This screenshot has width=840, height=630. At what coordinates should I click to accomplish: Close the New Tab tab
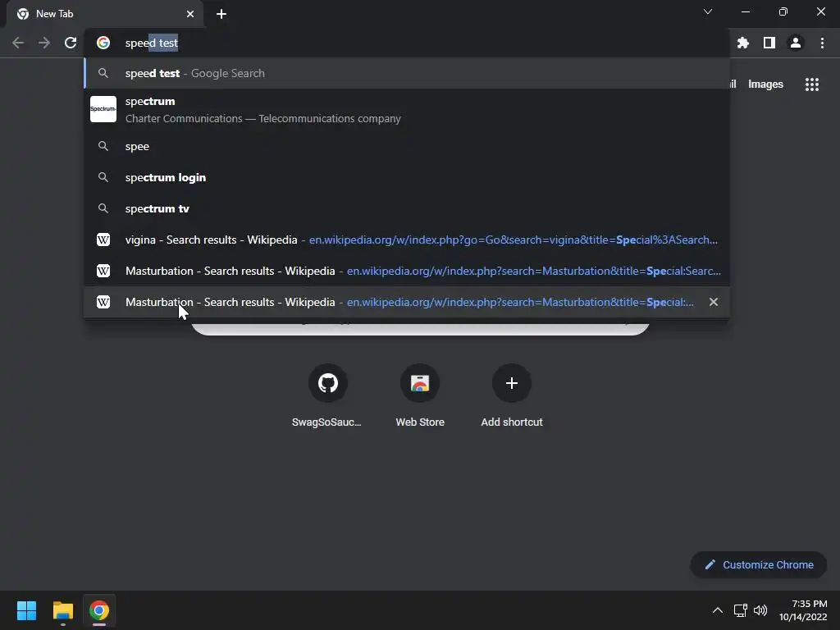point(190,14)
